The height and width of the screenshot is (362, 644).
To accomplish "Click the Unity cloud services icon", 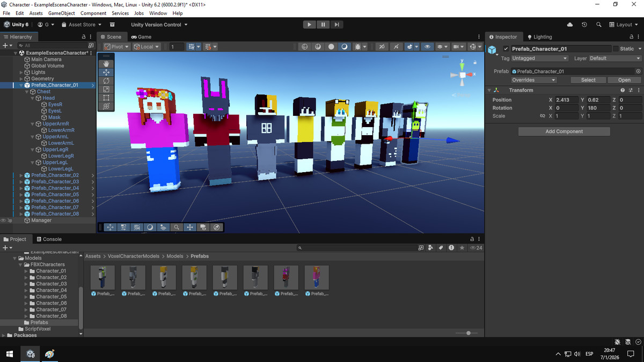I will [x=570, y=24].
